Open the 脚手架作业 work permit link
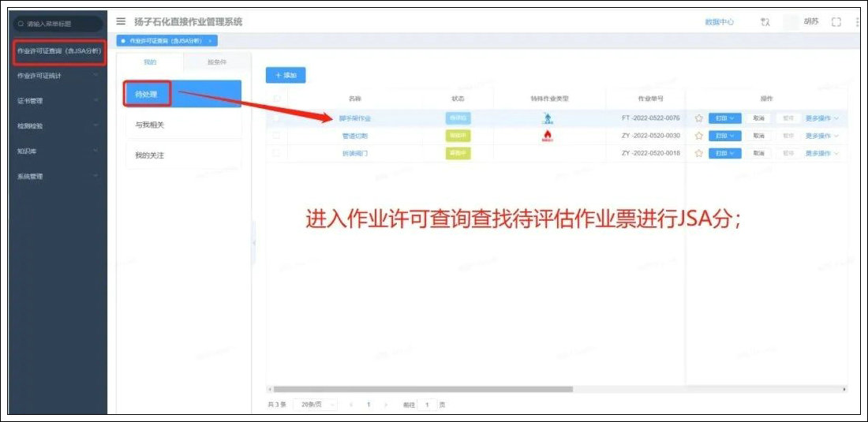868x422 pixels. 354,118
